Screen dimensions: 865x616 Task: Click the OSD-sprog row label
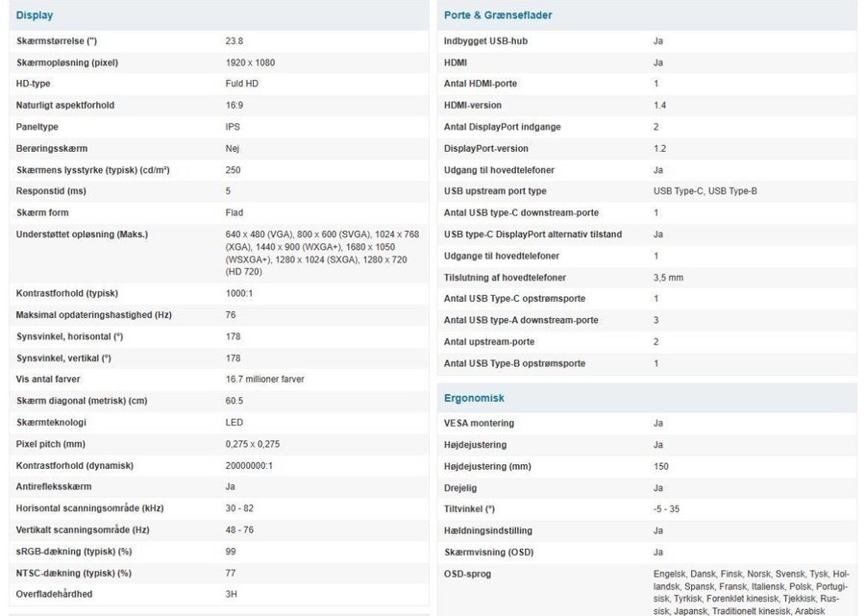[468, 574]
